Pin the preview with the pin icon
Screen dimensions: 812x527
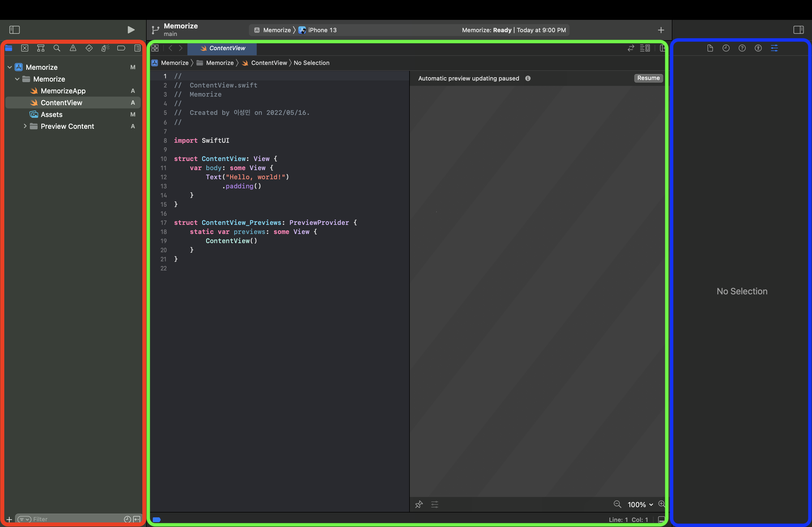(419, 504)
